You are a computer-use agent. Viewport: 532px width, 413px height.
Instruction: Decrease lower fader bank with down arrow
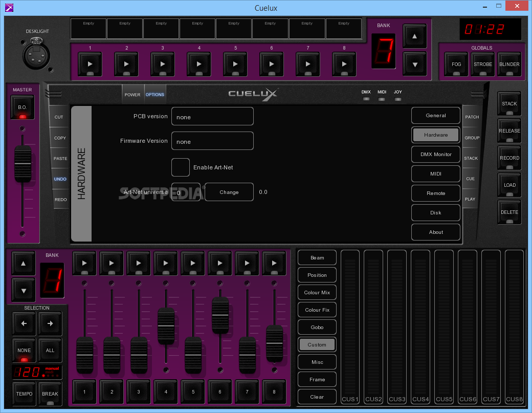pos(24,291)
